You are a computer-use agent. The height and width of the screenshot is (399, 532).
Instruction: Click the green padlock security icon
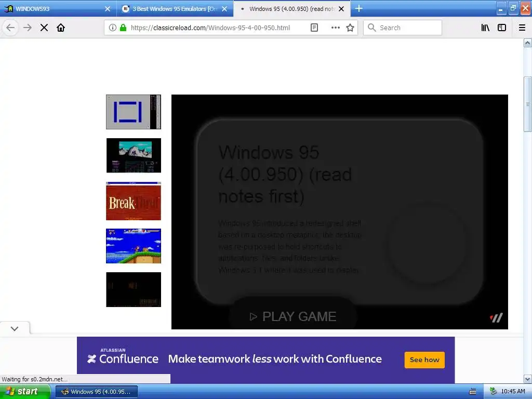tap(124, 28)
